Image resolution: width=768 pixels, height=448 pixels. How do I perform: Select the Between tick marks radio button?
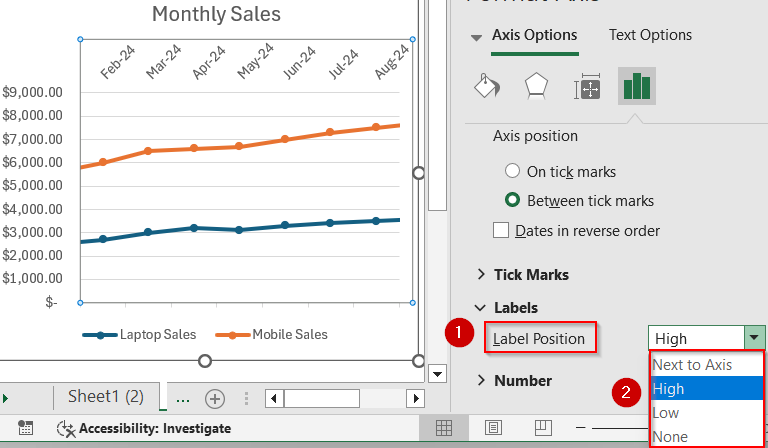coord(512,200)
